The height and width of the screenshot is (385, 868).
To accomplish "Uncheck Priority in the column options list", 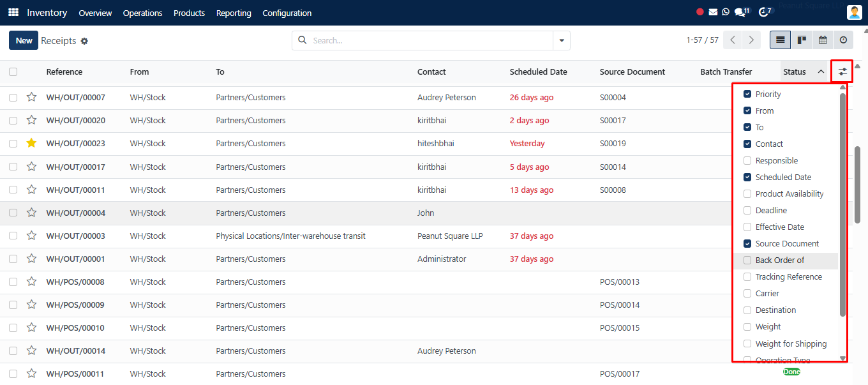I will coord(747,94).
